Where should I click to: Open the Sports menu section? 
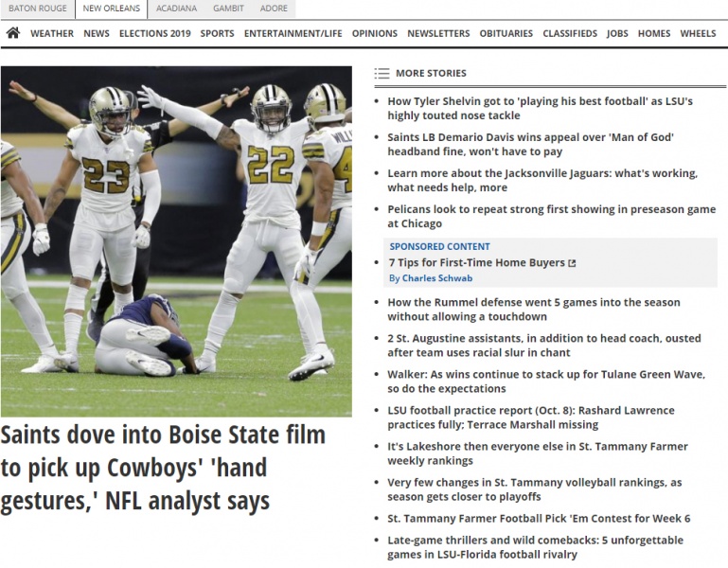tap(217, 33)
